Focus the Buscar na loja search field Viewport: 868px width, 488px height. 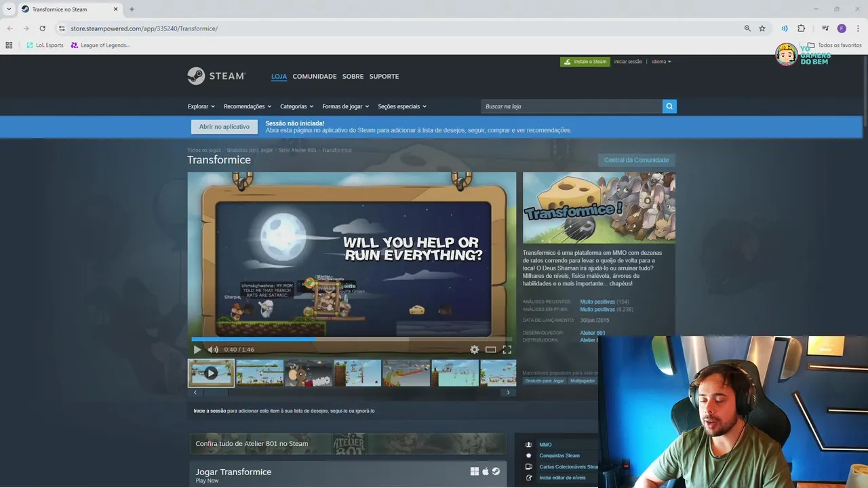click(x=572, y=106)
